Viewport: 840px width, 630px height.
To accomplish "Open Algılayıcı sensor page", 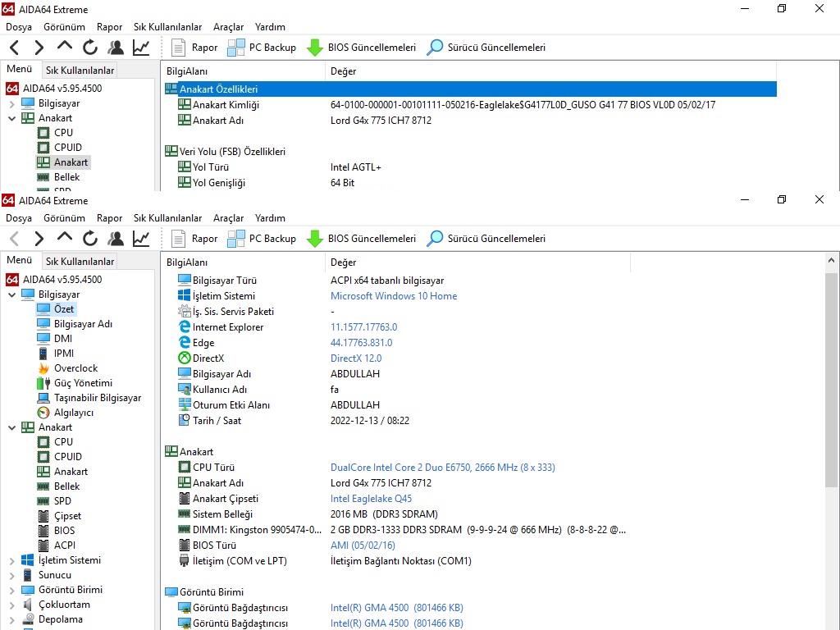I will pos(74,413).
